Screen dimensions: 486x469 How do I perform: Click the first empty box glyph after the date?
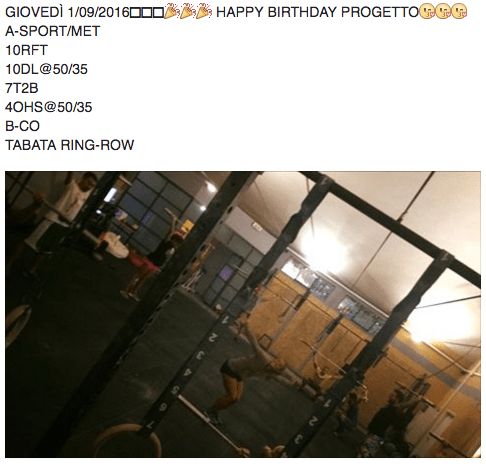click(x=135, y=13)
